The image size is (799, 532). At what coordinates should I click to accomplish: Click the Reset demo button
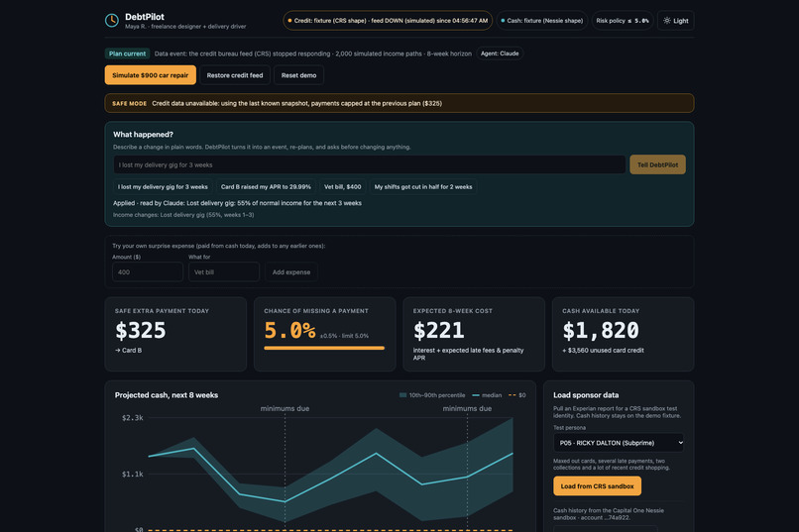pos(298,75)
